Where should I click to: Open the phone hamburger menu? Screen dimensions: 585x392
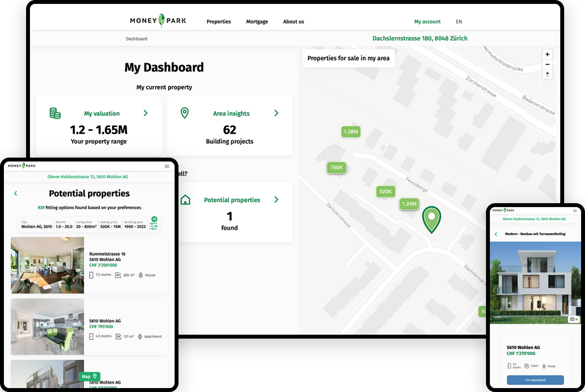575,211
